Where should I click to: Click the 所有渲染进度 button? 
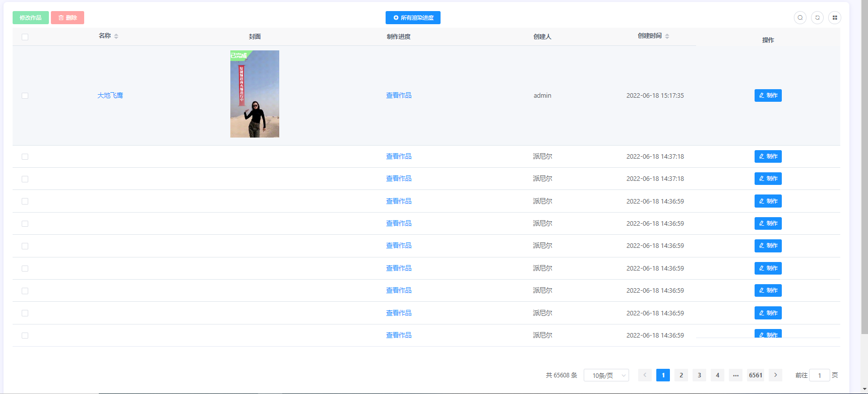tap(413, 18)
